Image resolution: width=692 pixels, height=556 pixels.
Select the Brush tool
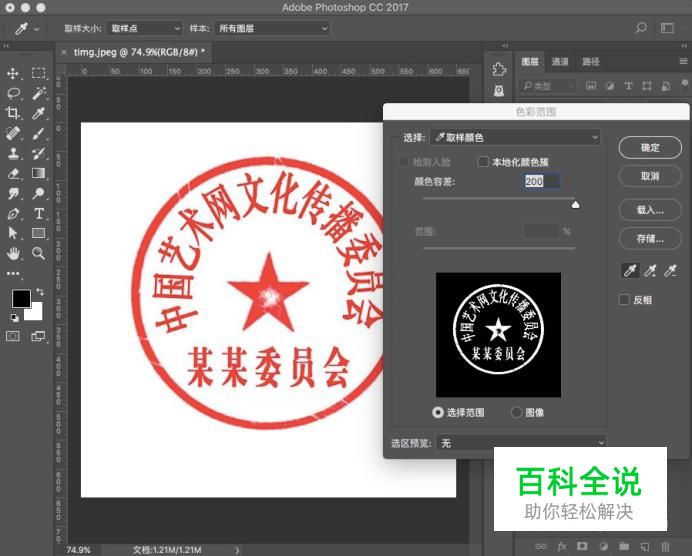(39, 133)
